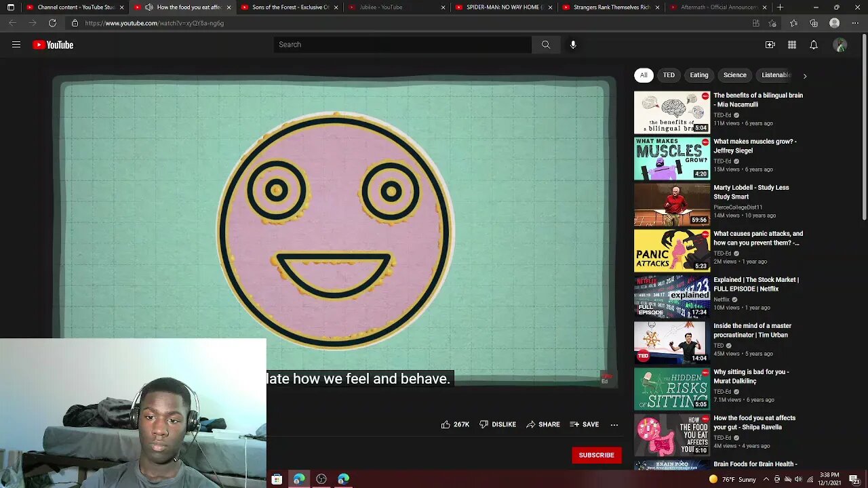Start voice search with microphone icon
Image resolution: width=868 pixels, height=488 pixels.
pyautogui.click(x=573, y=45)
